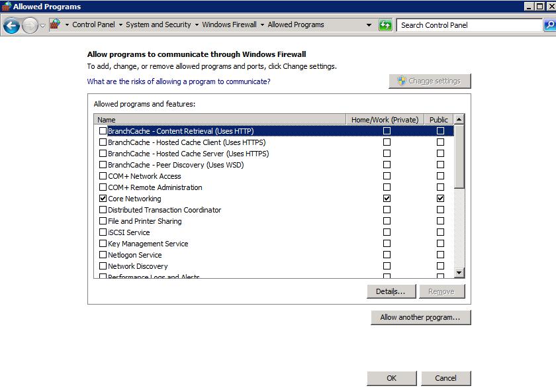The height and width of the screenshot is (392, 556).
Task: Tick the BranchCache - Content Retrieval name checkbox
Action: click(x=103, y=131)
